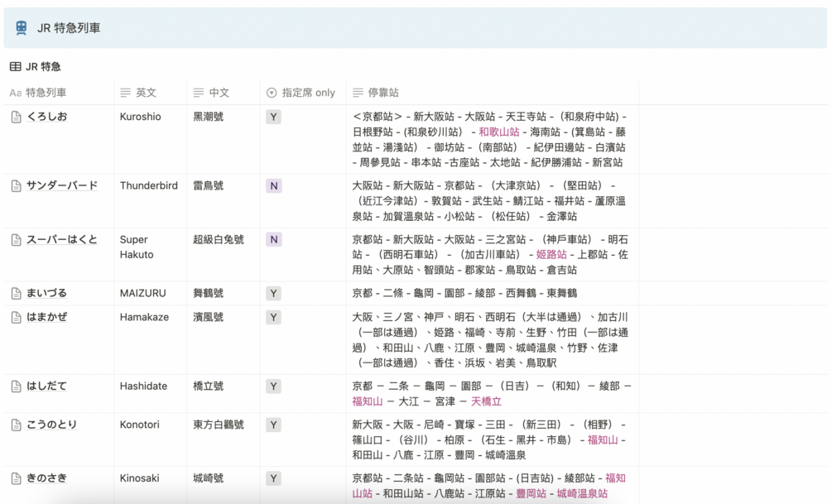
Task: Open the サンダーバード page
Action: coord(62,185)
